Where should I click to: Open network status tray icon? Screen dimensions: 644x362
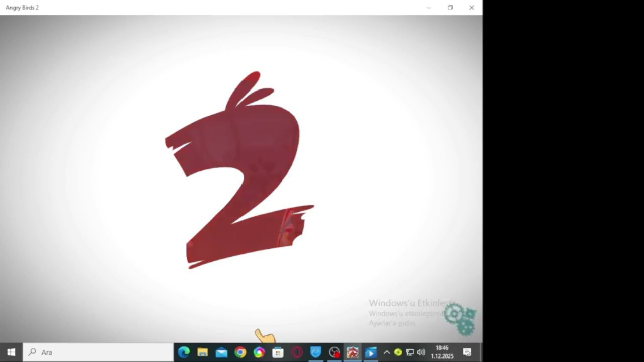pyautogui.click(x=410, y=352)
